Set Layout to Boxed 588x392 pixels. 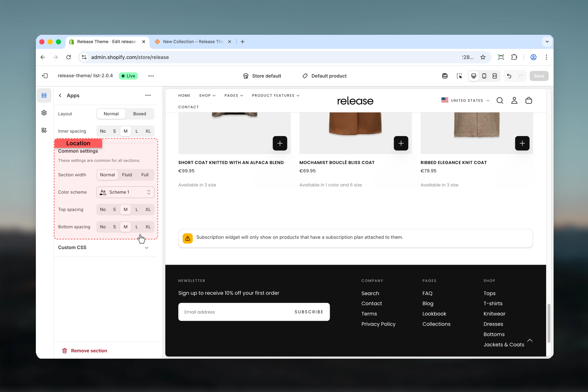[140, 114]
